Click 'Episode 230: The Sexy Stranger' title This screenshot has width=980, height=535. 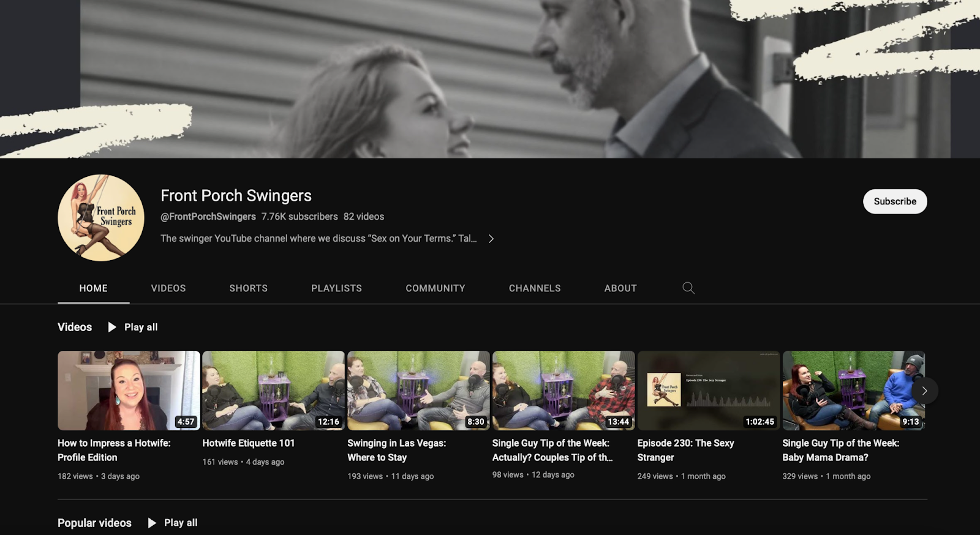[x=685, y=450]
